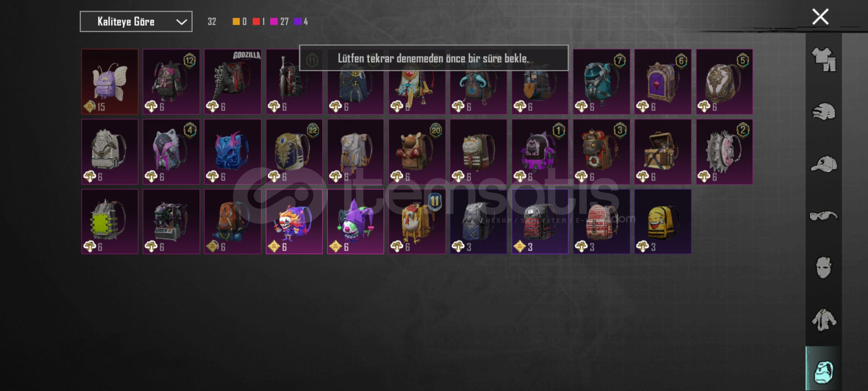The width and height of the screenshot is (868, 391).
Task: Dismiss the Lütfen tekrar denemeden notification
Action: 434,58
